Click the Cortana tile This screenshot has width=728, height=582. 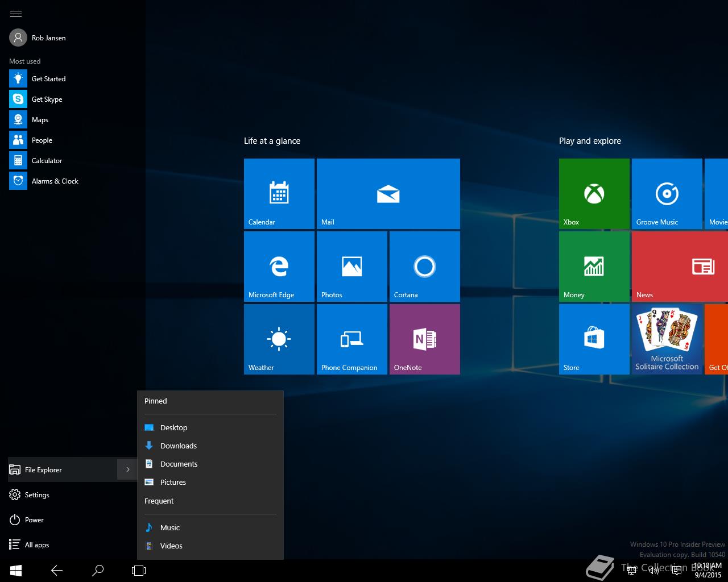point(424,266)
